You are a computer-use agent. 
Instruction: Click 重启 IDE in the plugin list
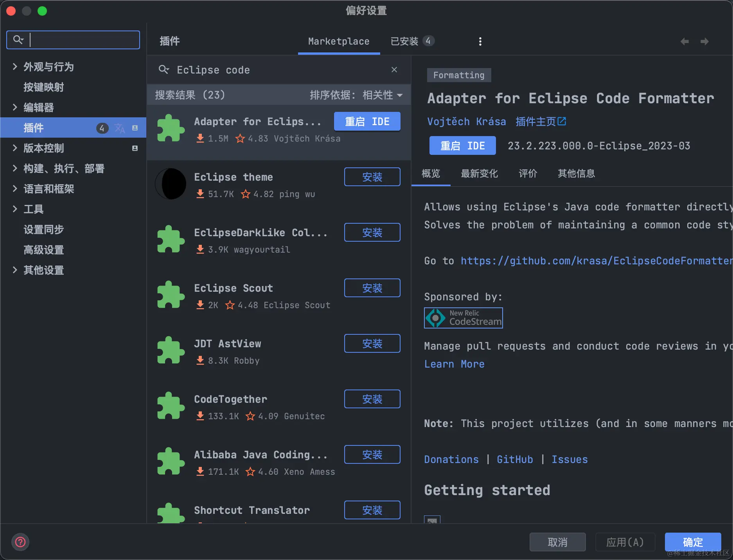[367, 122]
